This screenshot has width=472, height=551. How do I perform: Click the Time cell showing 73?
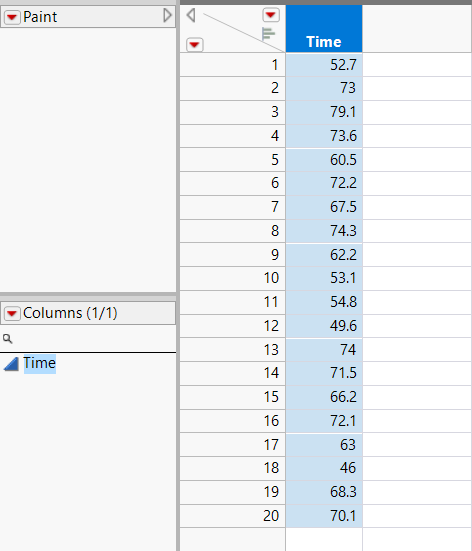[x=324, y=88]
